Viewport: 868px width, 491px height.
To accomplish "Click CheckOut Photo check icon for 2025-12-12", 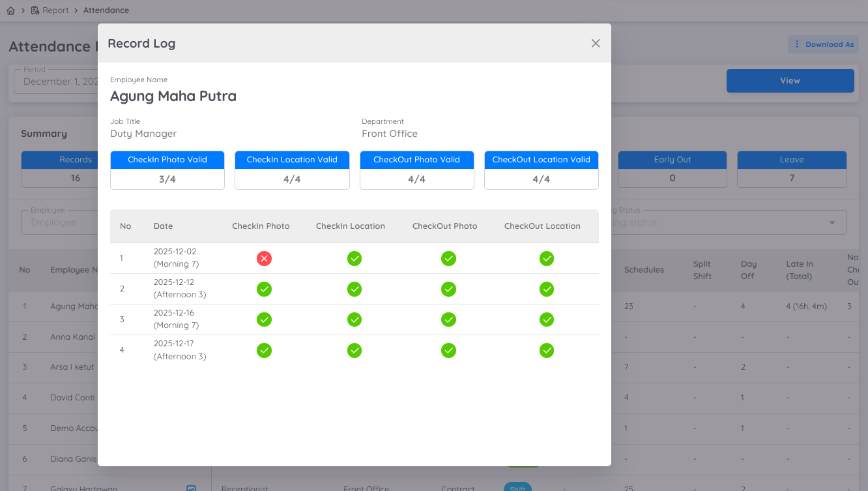I will coord(448,289).
